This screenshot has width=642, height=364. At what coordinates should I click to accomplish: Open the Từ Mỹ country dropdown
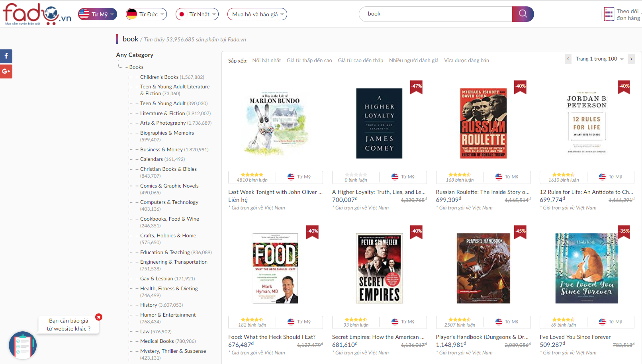(x=98, y=14)
